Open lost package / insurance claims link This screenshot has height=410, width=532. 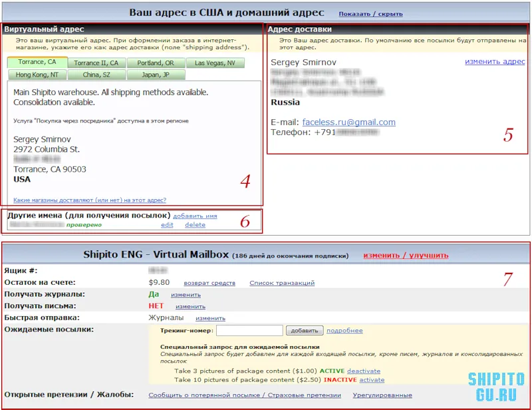tap(245, 395)
